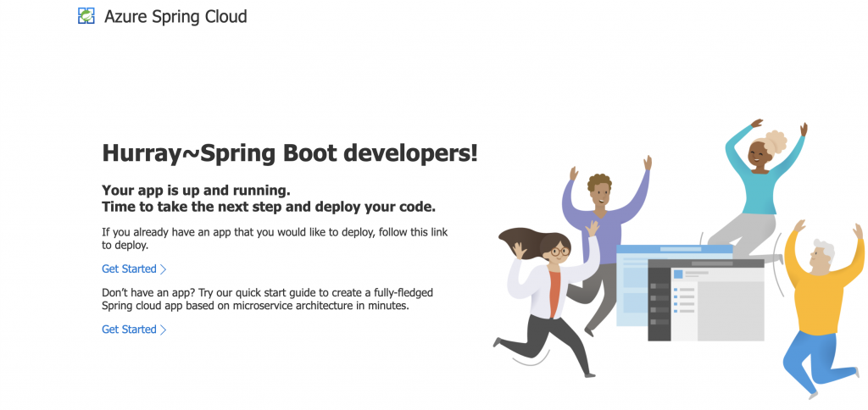Open the Get Started link for deploying existing app

(x=134, y=269)
